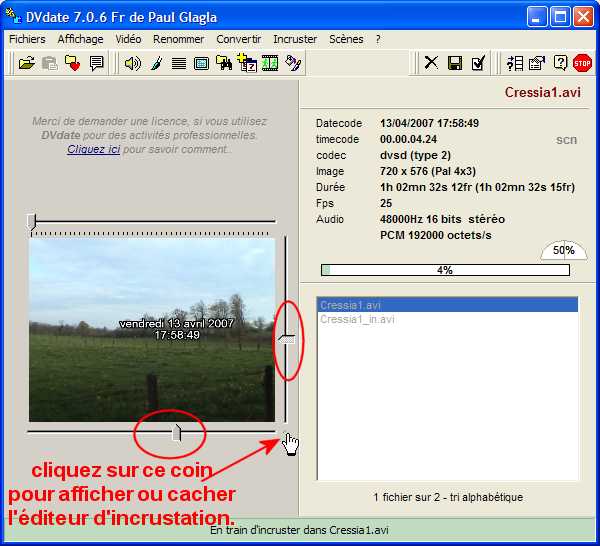Open the Vidéo menu
The image size is (600, 546).
click(x=128, y=39)
